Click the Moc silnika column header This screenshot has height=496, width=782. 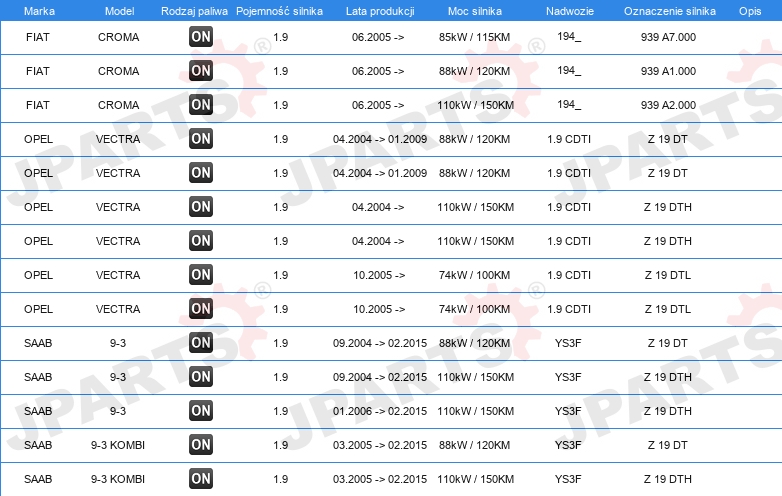[x=475, y=11]
